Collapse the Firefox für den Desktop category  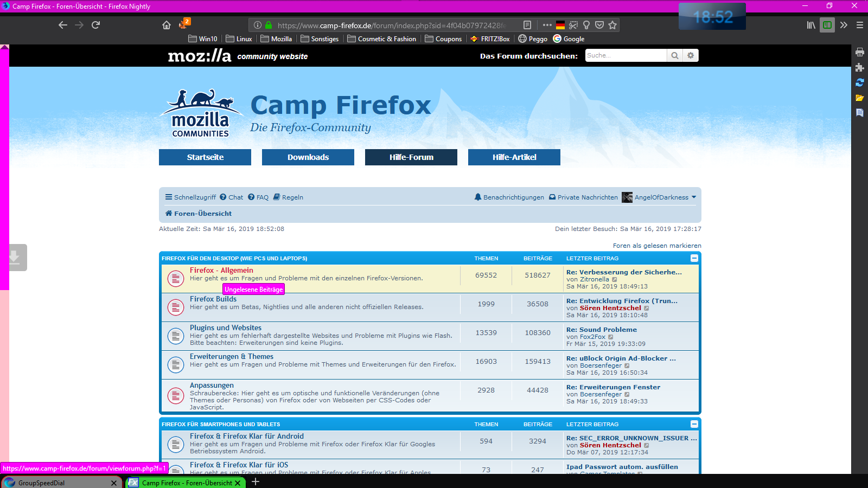click(694, 258)
